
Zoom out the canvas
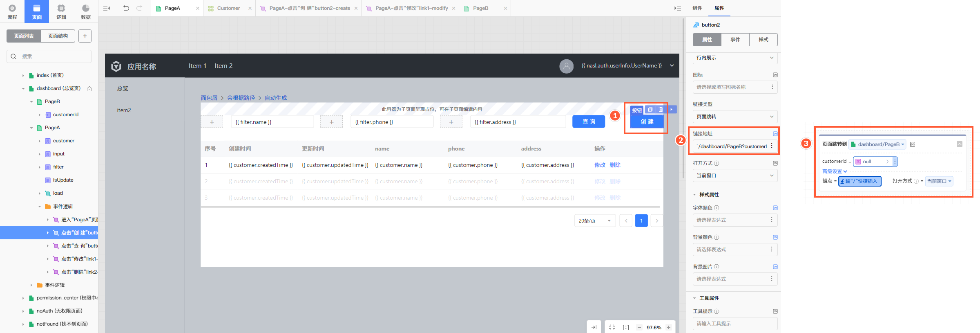click(639, 327)
